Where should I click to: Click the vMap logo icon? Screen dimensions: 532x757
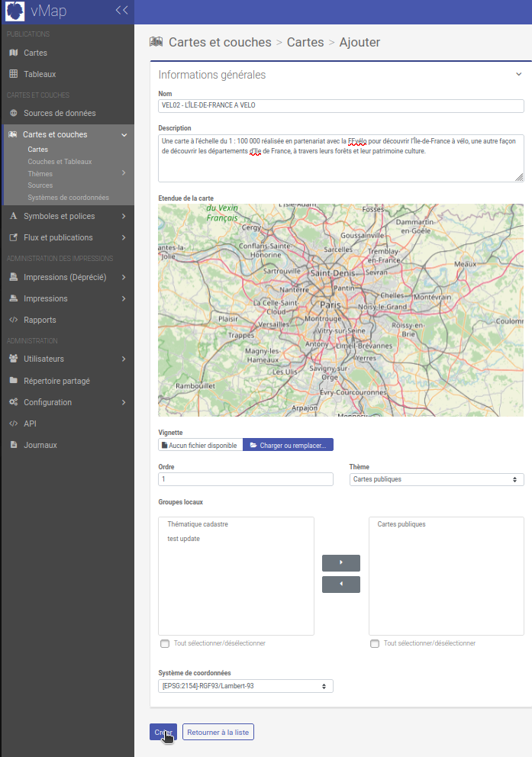tap(15, 11)
